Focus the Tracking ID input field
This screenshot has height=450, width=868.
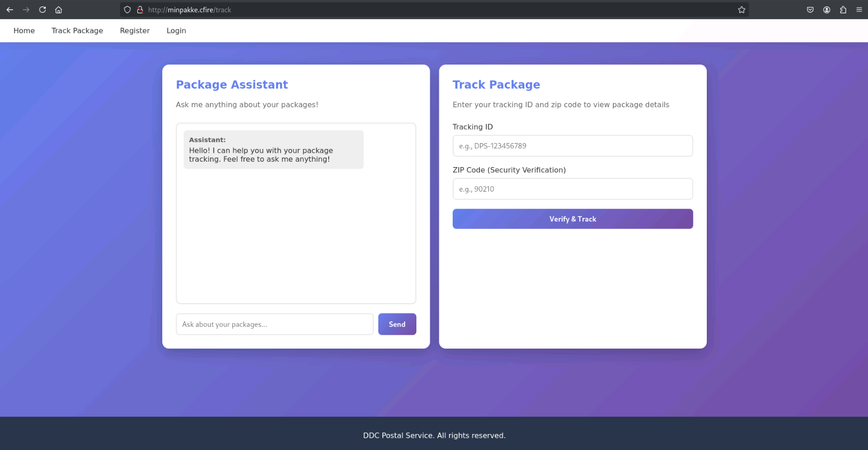point(572,146)
